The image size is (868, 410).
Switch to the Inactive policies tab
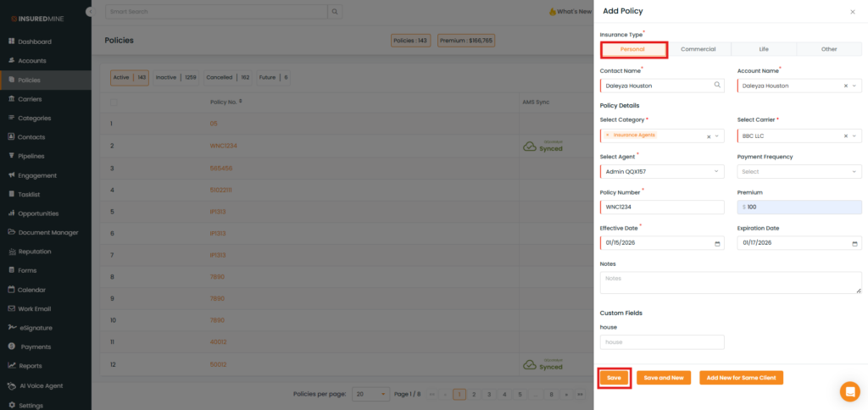(x=175, y=78)
